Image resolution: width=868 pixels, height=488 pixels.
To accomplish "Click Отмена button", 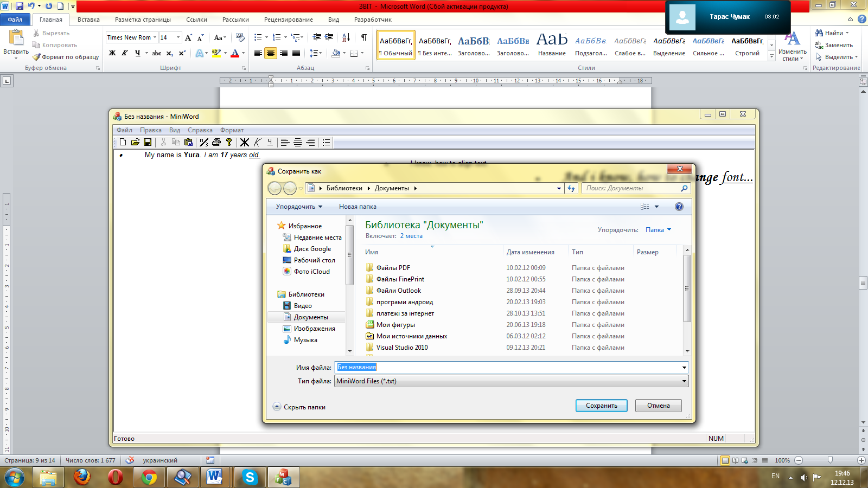I will click(x=659, y=406).
